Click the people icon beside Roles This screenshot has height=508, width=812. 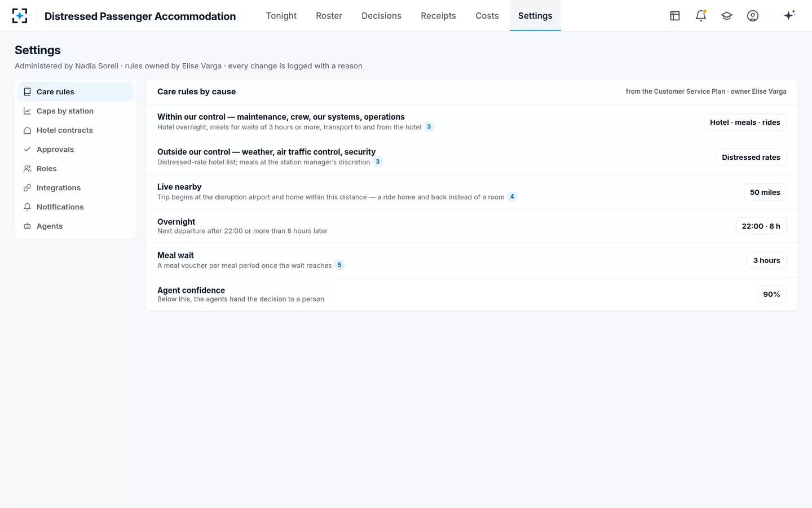pyautogui.click(x=27, y=169)
